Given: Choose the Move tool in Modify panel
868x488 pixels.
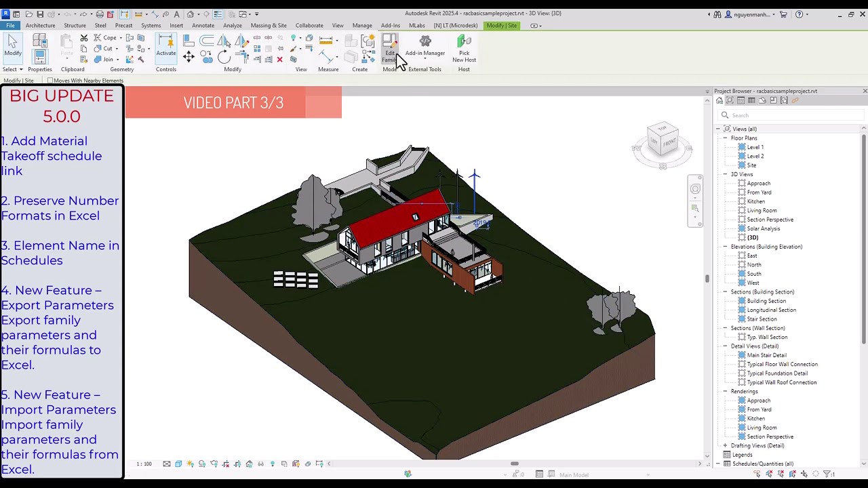Looking at the screenshot, I should (x=189, y=57).
